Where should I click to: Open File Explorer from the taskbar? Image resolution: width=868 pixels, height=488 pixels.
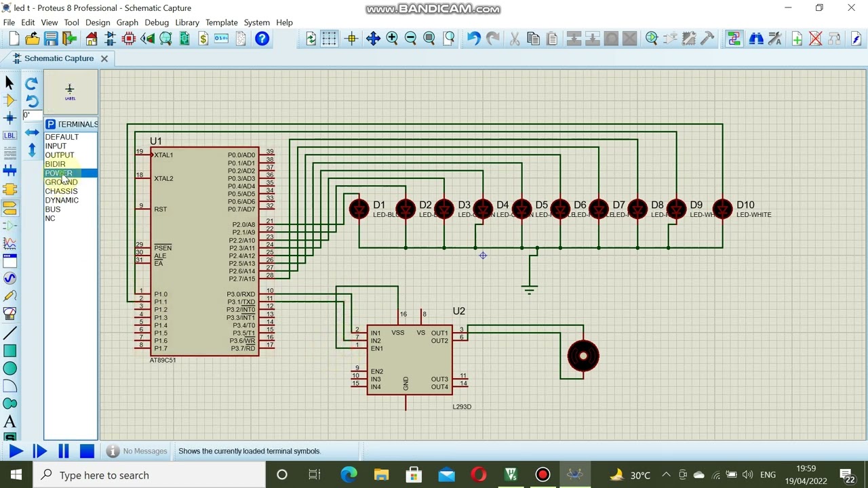(381, 475)
